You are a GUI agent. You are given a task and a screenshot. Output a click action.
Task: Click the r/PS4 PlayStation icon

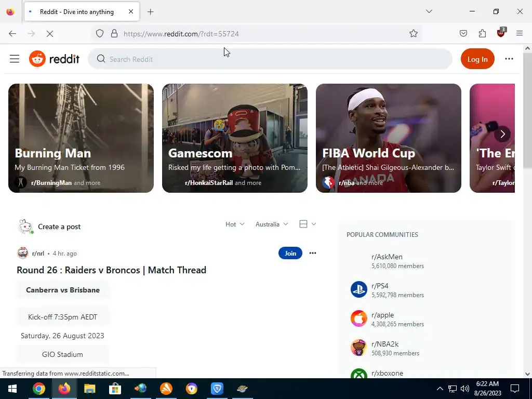pyautogui.click(x=358, y=289)
